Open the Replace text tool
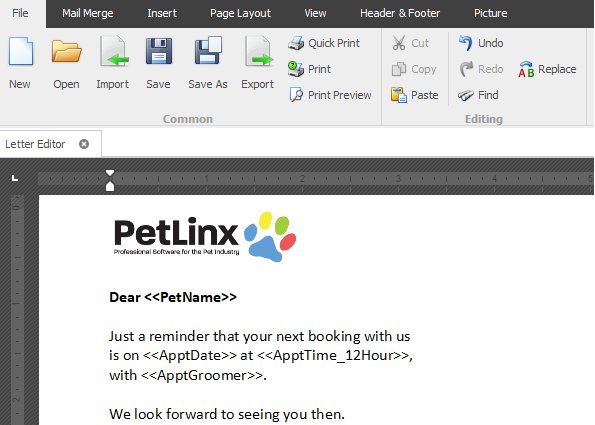595x425 pixels. [x=547, y=69]
